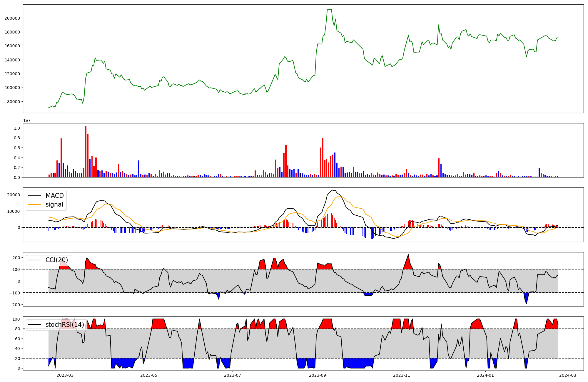The height and width of the screenshot is (382, 588).
Task: Click the 2023-11 date tick label
Action: (401, 375)
